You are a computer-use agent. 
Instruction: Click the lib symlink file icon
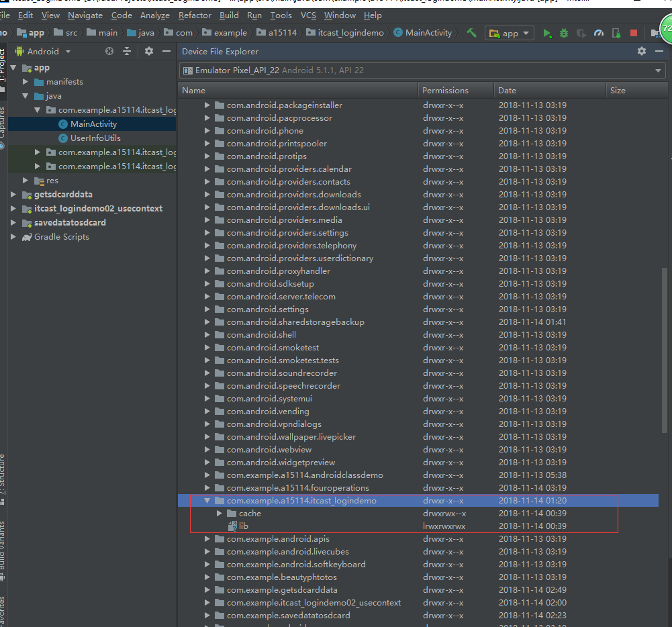point(233,526)
